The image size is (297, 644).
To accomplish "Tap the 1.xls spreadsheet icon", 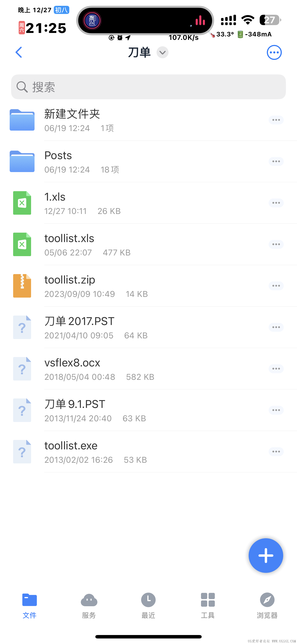I will [22, 203].
